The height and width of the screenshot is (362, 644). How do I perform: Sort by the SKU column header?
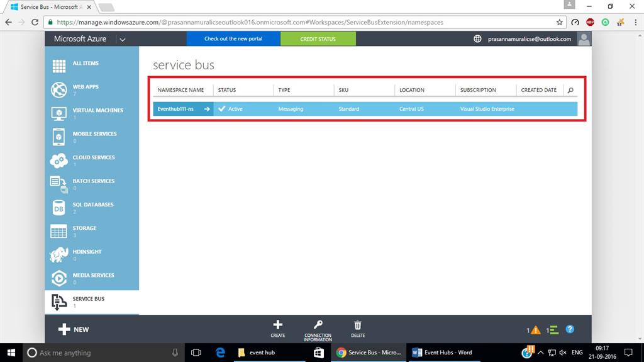pos(343,90)
